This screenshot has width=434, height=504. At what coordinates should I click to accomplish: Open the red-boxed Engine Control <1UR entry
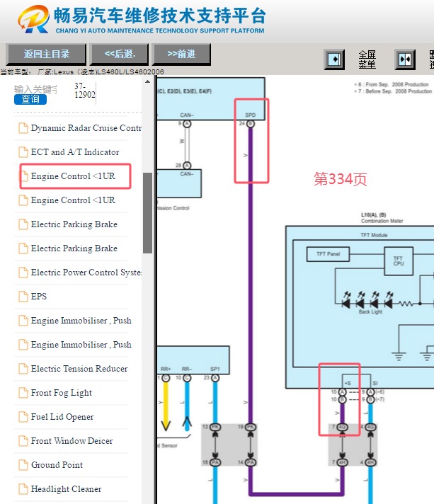[x=73, y=176]
